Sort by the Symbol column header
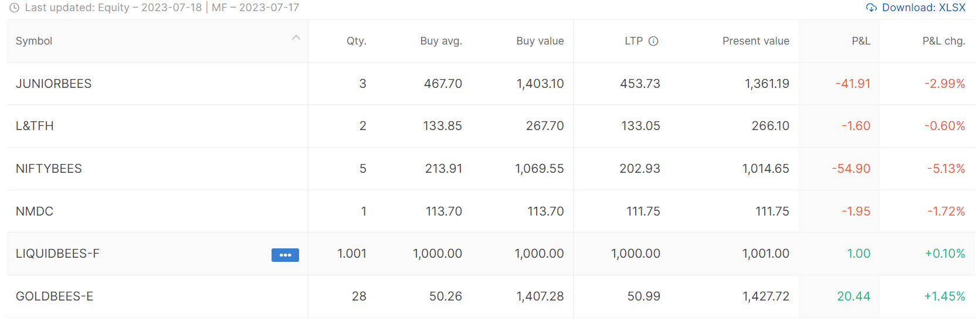Image resolution: width=980 pixels, height=321 pixels. [x=34, y=41]
